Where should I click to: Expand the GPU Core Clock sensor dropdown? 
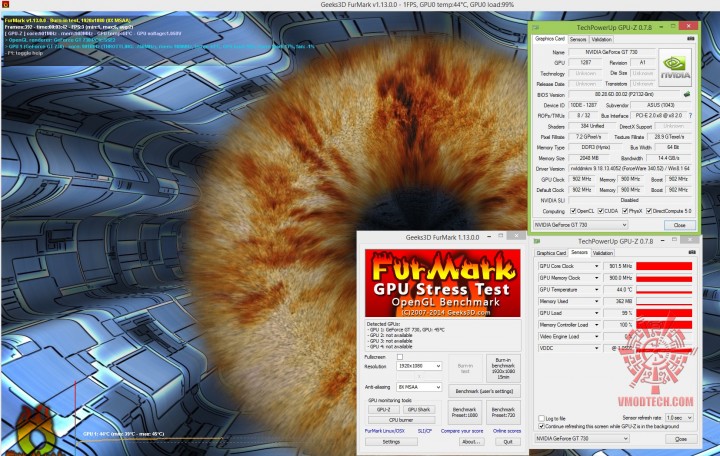point(596,266)
